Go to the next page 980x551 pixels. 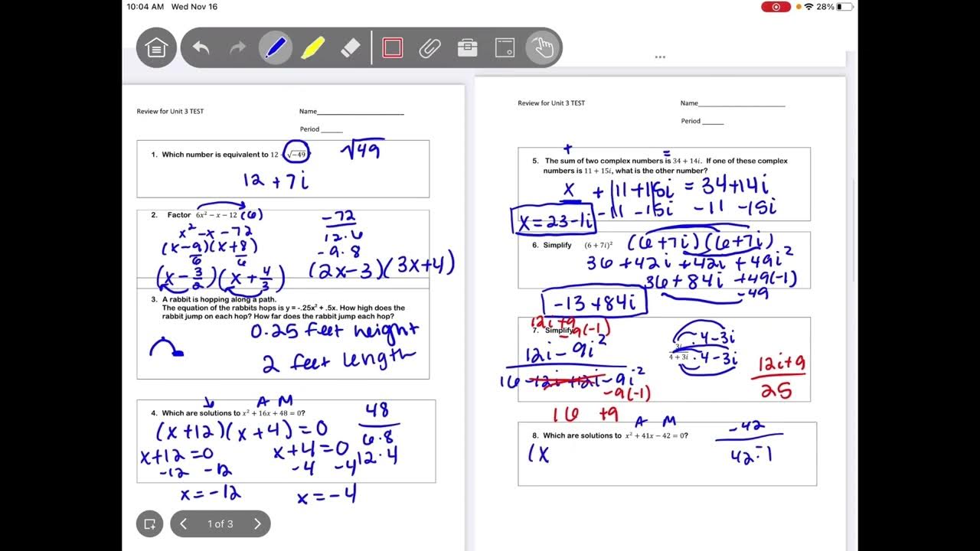pyautogui.click(x=257, y=523)
